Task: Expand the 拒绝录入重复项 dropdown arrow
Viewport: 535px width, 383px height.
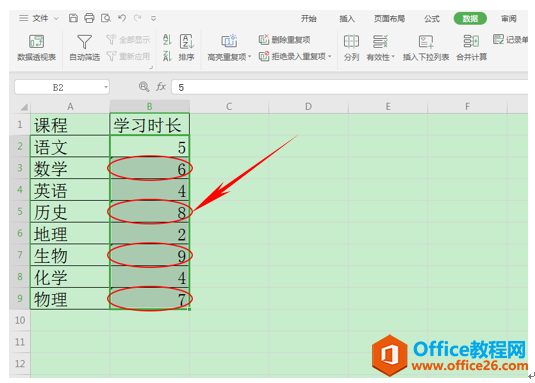Action: tap(330, 56)
